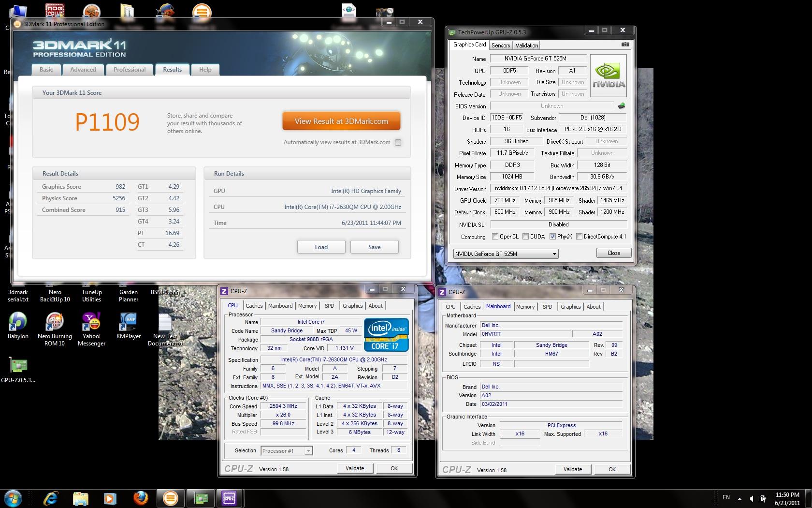This screenshot has width=812, height=508.
Task: Click View Result at 3DMark.com button
Action: [341, 121]
